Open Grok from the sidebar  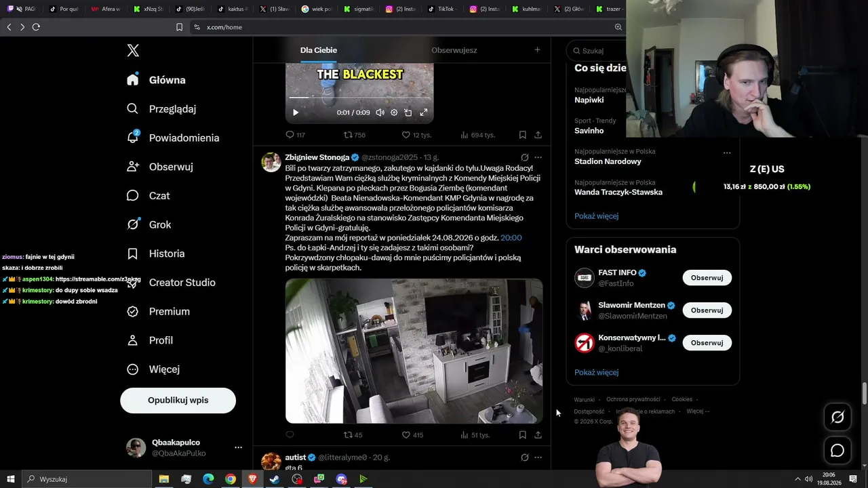click(x=149, y=225)
